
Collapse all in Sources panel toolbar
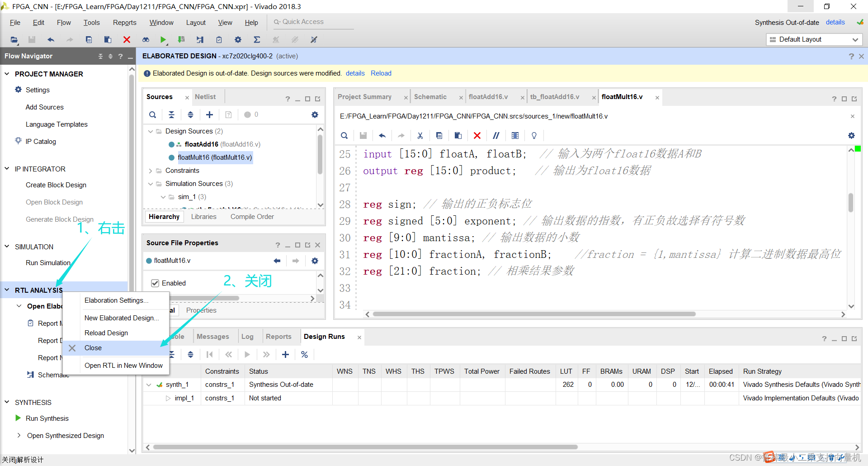pyautogui.click(x=171, y=115)
